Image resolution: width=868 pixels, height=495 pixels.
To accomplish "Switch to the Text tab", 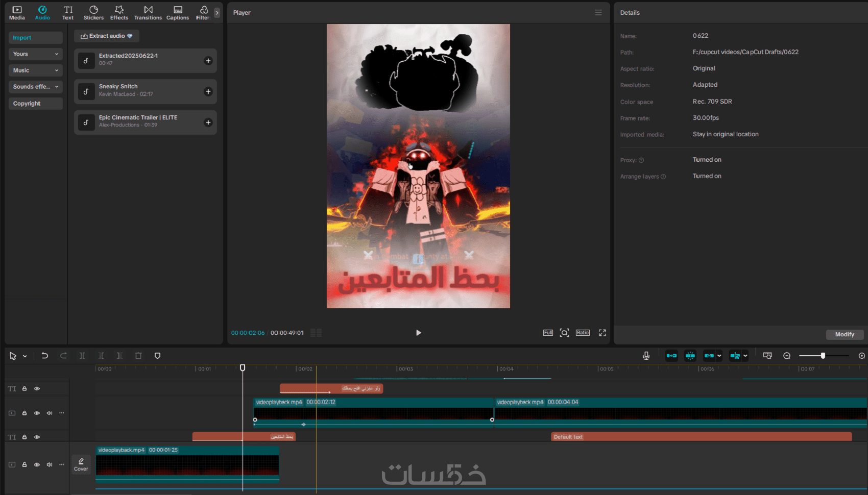I will [x=68, y=13].
